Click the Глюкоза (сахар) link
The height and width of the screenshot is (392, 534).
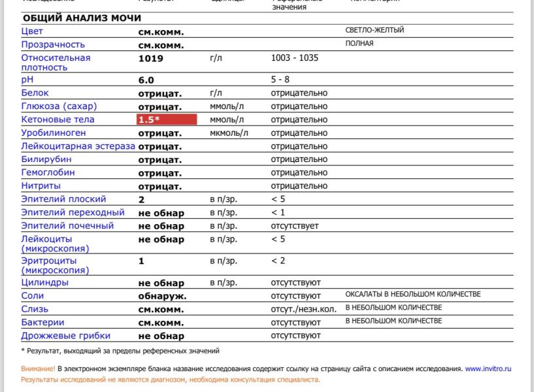(x=59, y=106)
